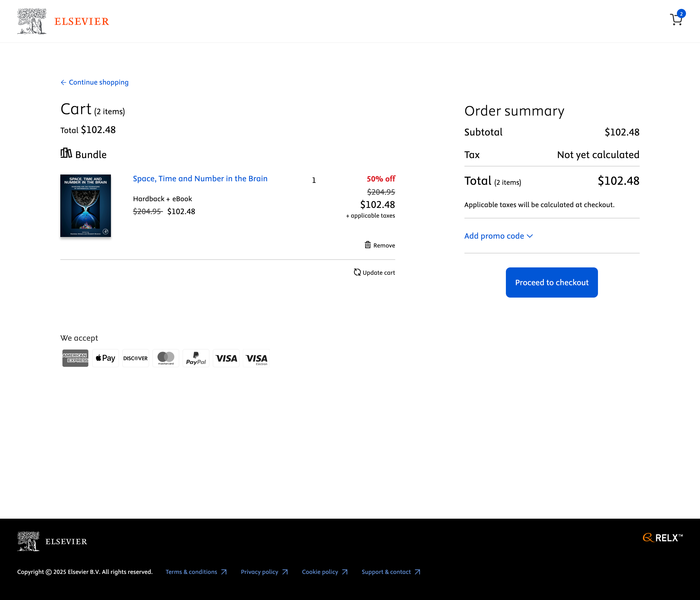Select the PayPal payment method icon
Image resolution: width=700 pixels, height=600 pixels.
coord(196,358)
